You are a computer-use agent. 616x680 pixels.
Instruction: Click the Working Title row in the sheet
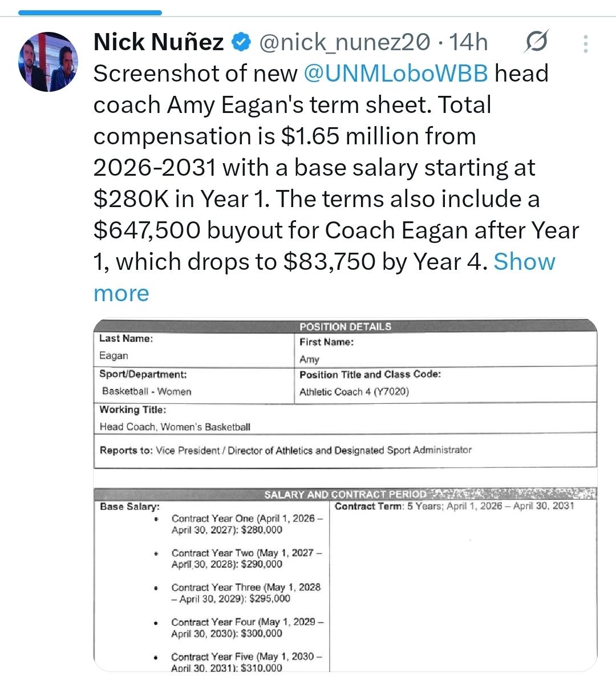pyautogui.click(x=175, y=419)
